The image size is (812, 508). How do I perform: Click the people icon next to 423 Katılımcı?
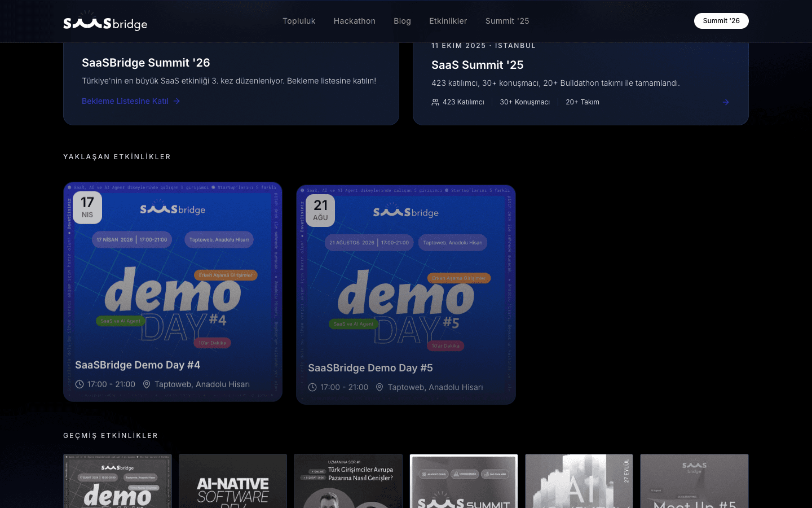pos(435,102)
